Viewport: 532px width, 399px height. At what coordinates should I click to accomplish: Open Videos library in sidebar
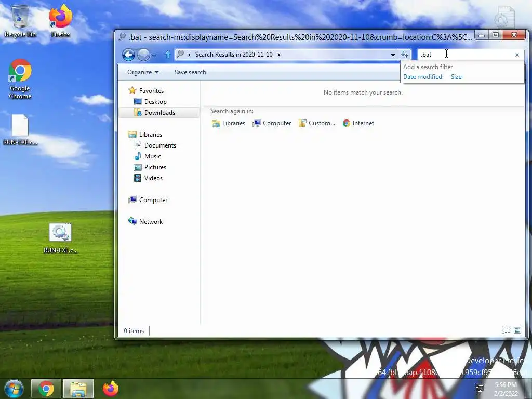(153, 178)
